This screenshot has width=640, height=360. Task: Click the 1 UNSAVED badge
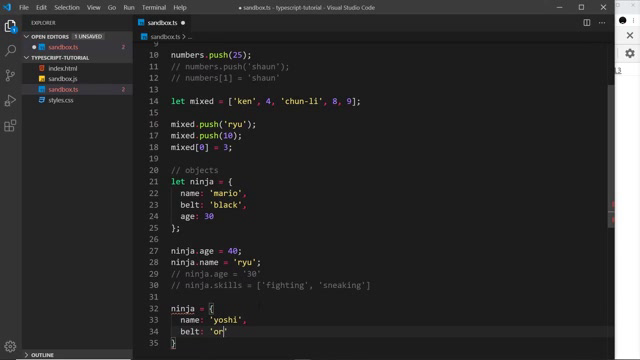88,37
